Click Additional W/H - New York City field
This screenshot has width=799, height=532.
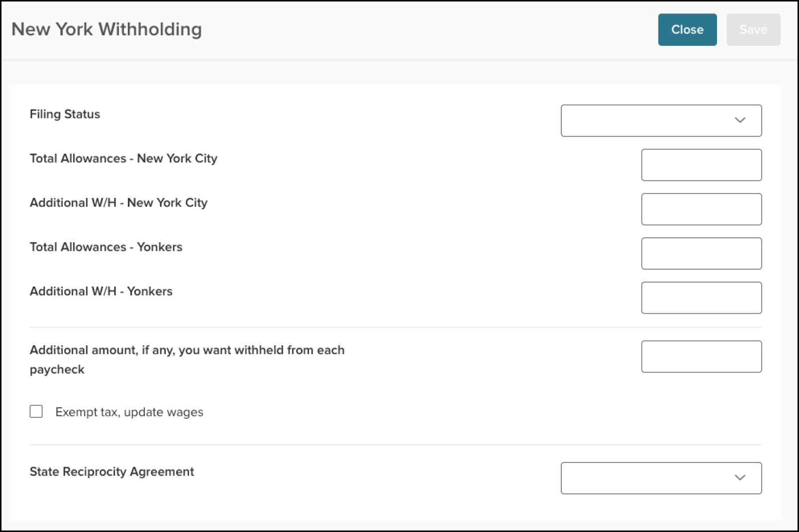[x=701, y=209]
